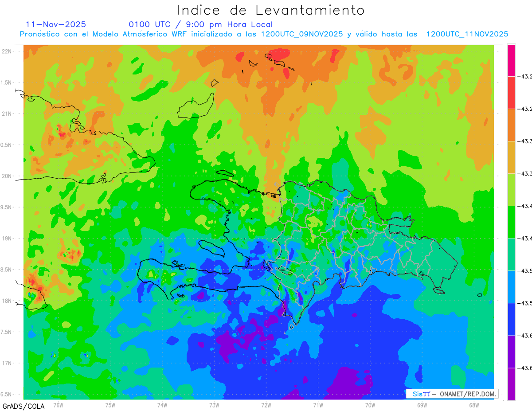
Task: Click the "17N" latitude label
Action: 7,363
